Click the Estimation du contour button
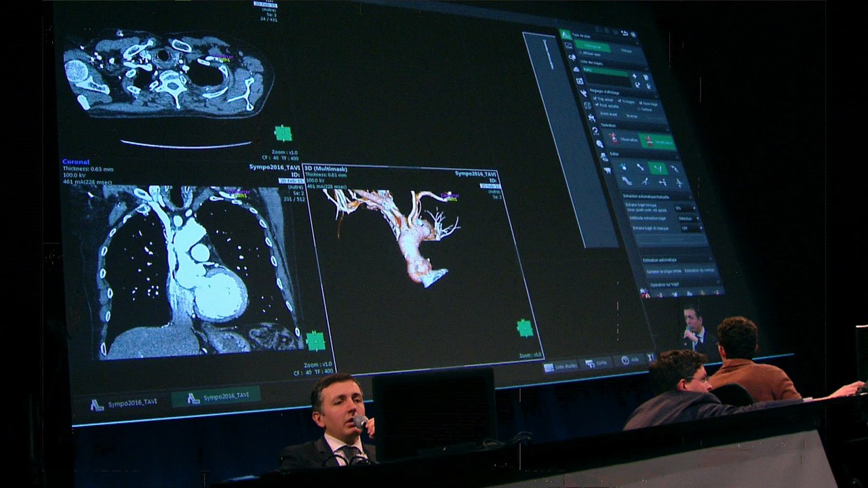Viewport: 868px width, 488px height. click(x=699, y=270)
